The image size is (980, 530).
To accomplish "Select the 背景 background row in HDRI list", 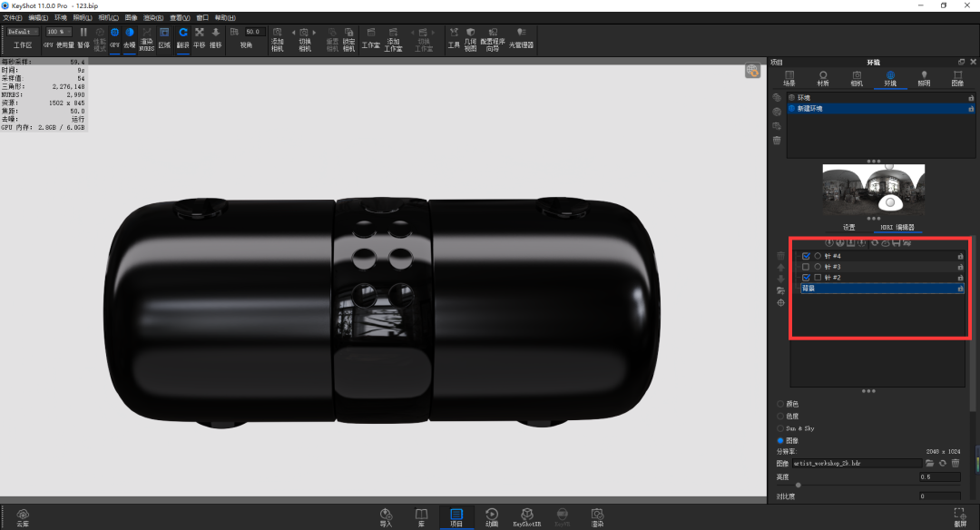I will pyautogui.click(x=882, y=288).
